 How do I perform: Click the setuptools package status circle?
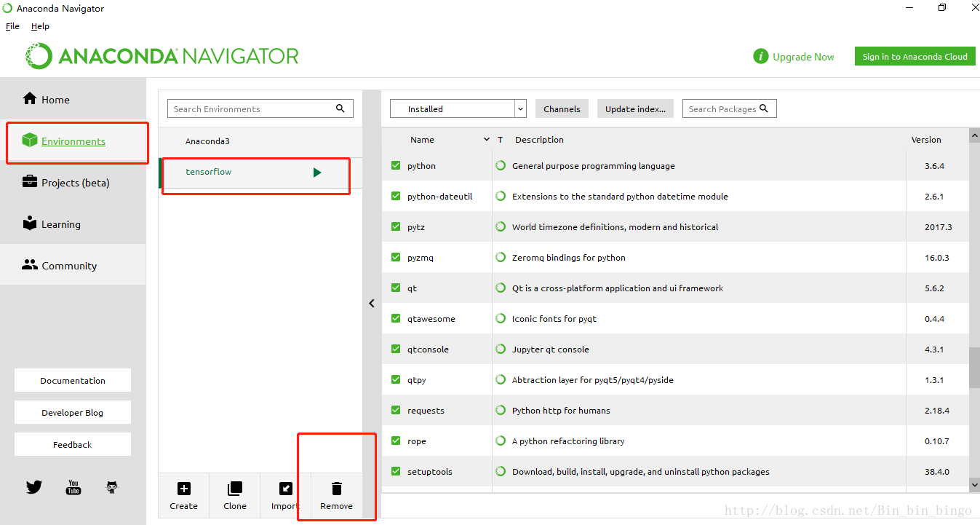click(501, 471)
